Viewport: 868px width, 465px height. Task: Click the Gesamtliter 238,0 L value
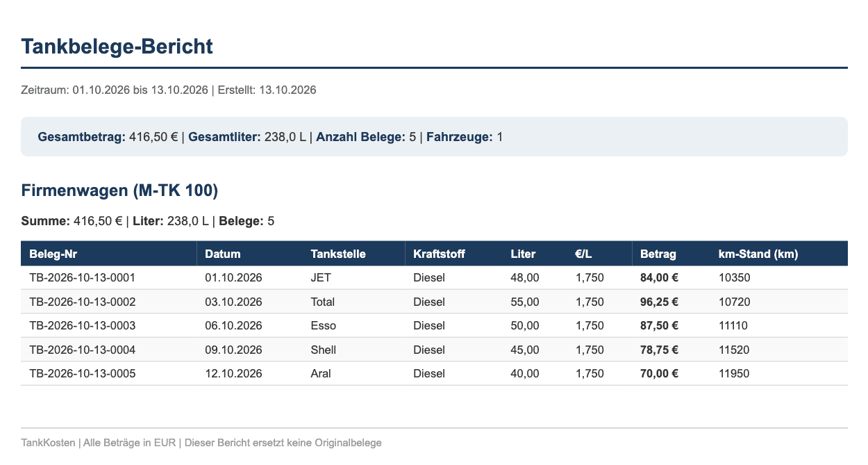247,137
